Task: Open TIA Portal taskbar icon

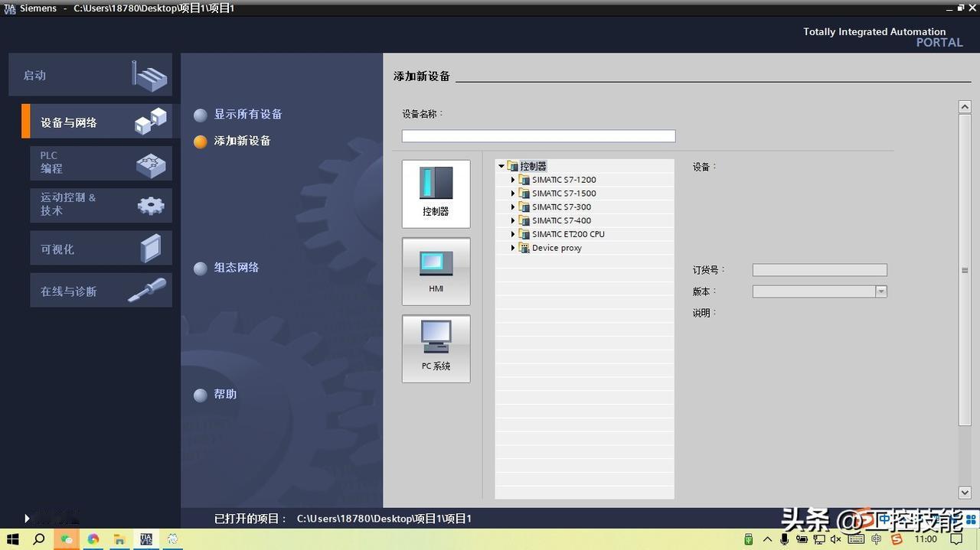Action: [145, 539]
